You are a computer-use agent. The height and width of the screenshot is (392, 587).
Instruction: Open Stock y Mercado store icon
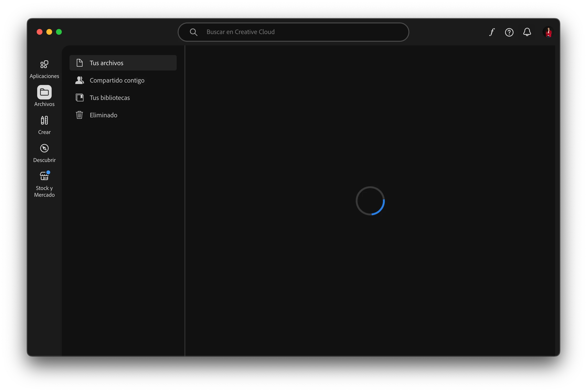click(44, 176)
